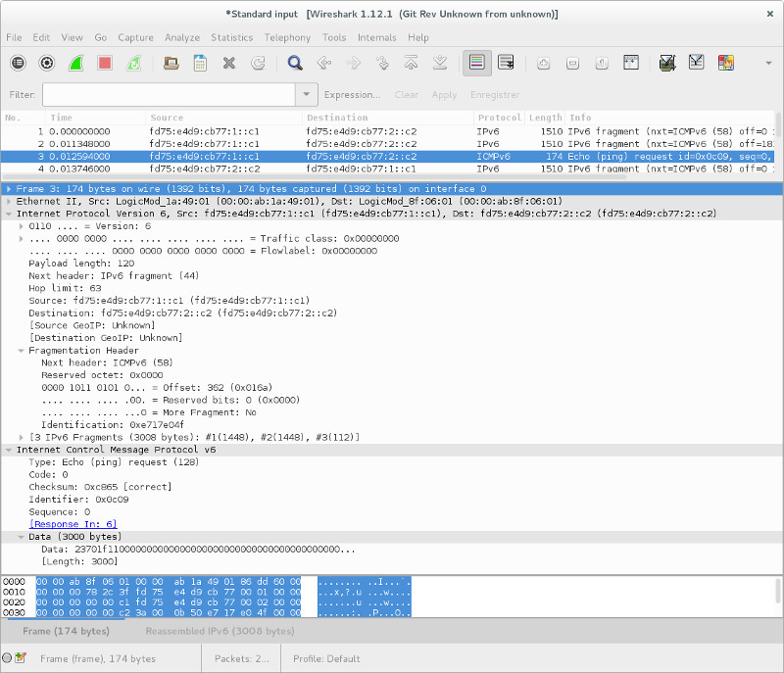Collapse Internet Protocol Version 6 node

pyautogui.click(x=9, y=214)
